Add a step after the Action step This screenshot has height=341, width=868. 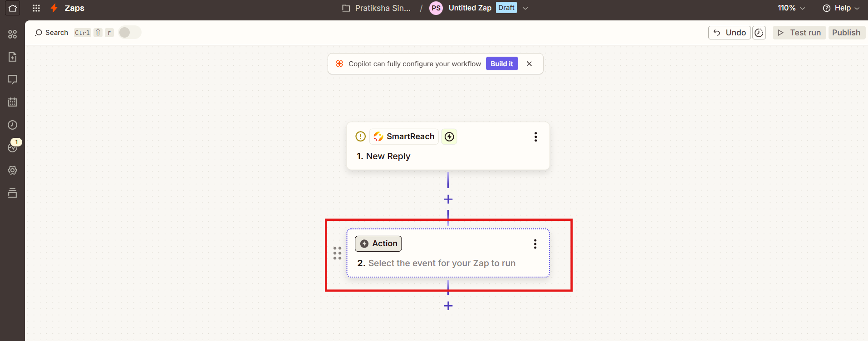[448, 306]
